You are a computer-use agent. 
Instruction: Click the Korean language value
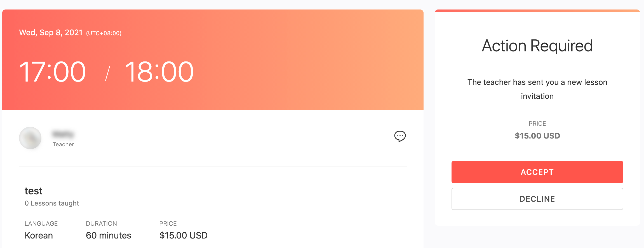[x=39, y=235]
